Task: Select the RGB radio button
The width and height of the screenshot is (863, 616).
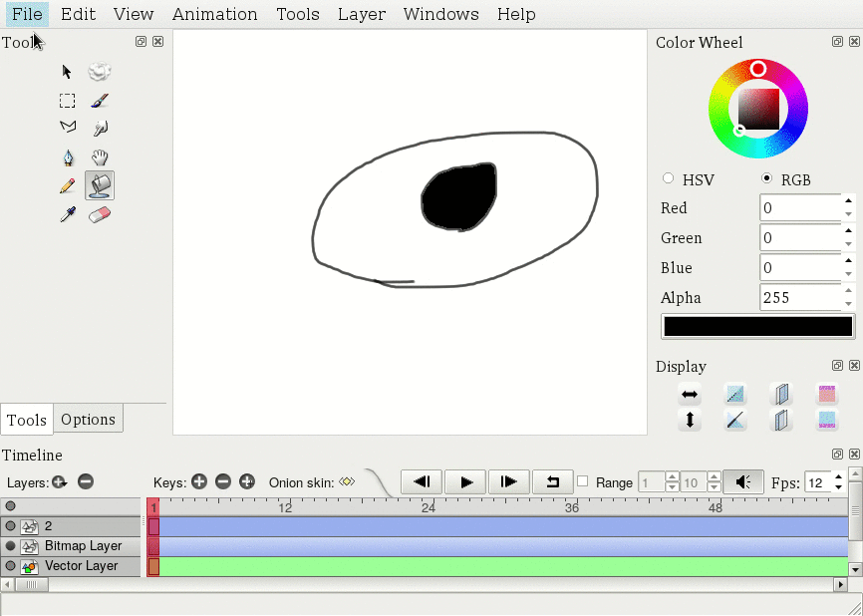Action: click(766, 178)
